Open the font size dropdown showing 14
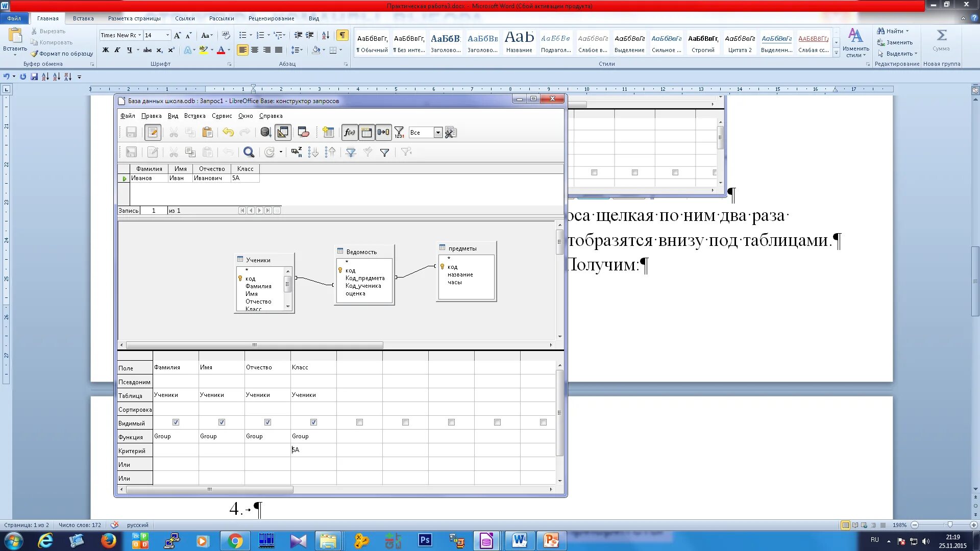Image resolution: width=980 pixels, height=551 pixels. [x=167, y=35]
